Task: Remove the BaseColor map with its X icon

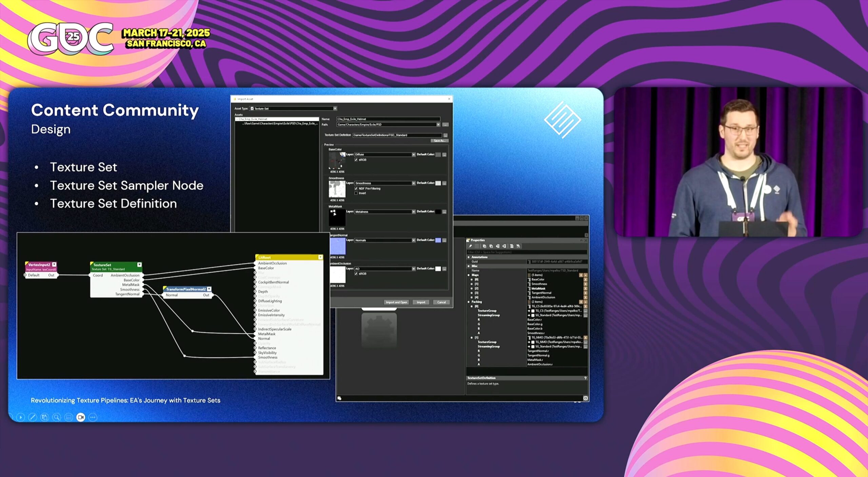Action: click(x=585, y=279)
